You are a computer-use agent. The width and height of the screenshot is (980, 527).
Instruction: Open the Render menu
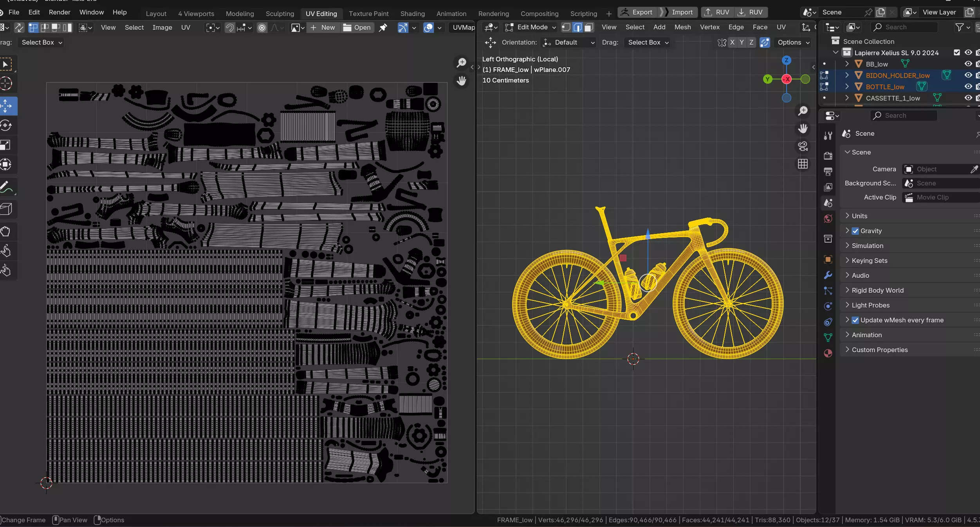point(60,12)
